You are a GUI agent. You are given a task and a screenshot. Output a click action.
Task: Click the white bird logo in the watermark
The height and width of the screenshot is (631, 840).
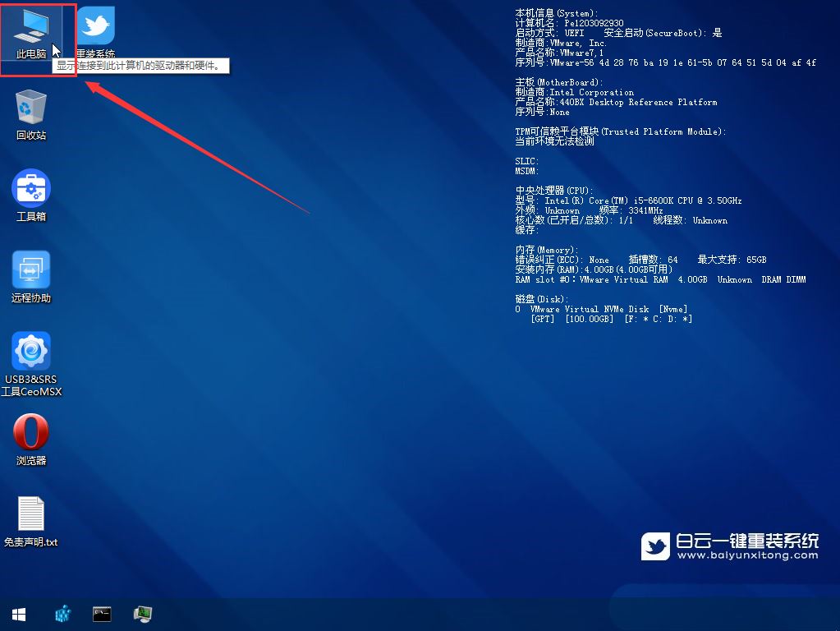click(655, 546)
